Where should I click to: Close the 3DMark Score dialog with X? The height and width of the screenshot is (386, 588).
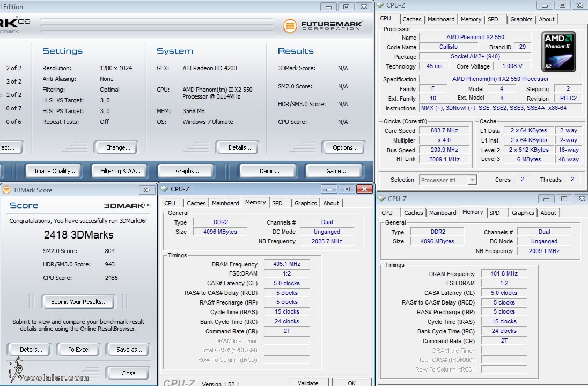point(148,190)
